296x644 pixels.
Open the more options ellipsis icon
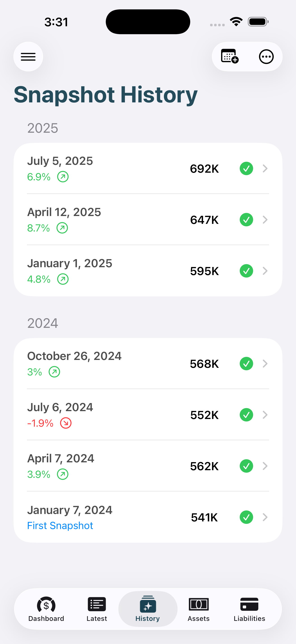click(x=266, y=57)
